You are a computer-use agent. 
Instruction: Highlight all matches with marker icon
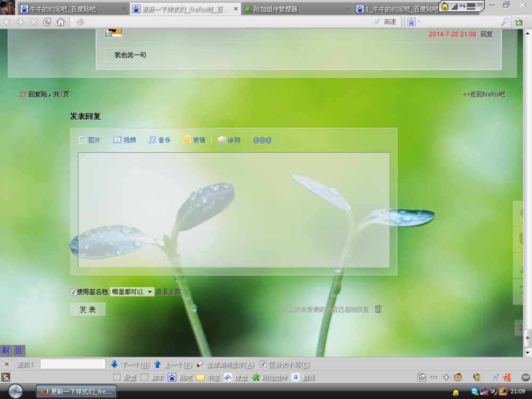200,364
